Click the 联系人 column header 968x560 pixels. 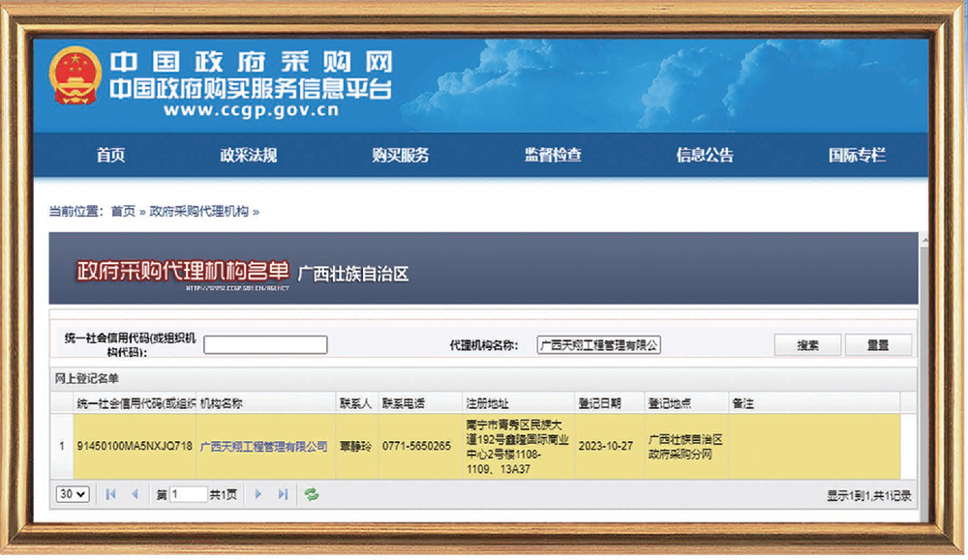(x=356, y=403)
